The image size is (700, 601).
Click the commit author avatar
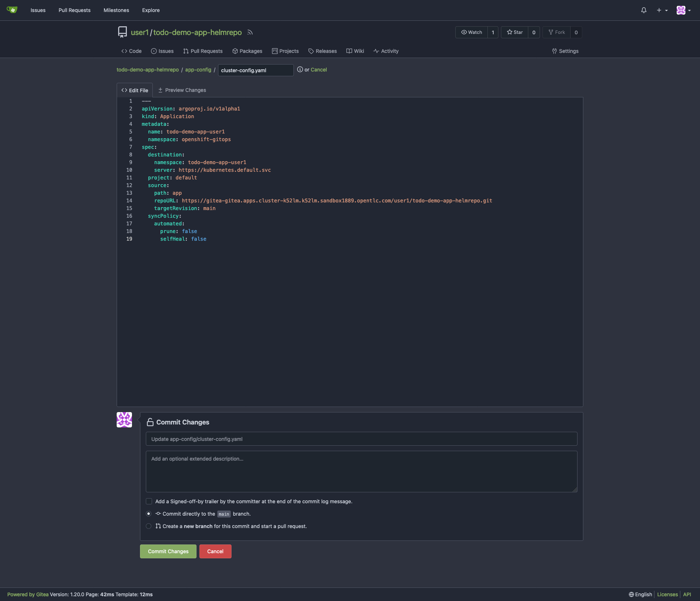[x=124, y=420]
